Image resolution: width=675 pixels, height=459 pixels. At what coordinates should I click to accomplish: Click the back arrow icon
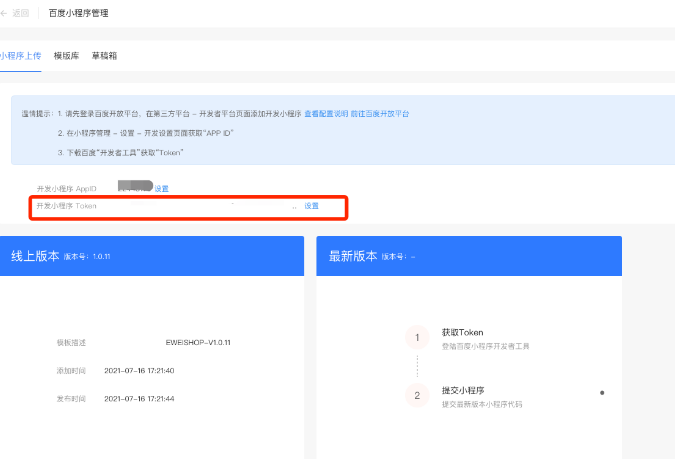click(x=4, y=13)
